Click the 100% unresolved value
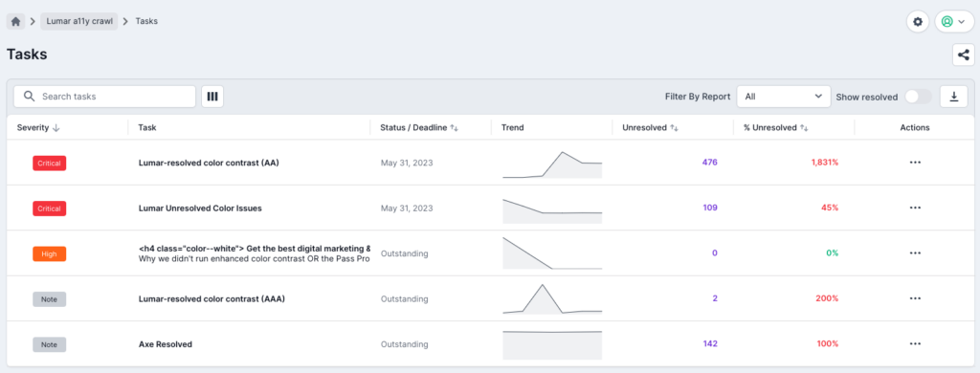The height and width of the screenshot is (373, 980). tap(828, 343)
